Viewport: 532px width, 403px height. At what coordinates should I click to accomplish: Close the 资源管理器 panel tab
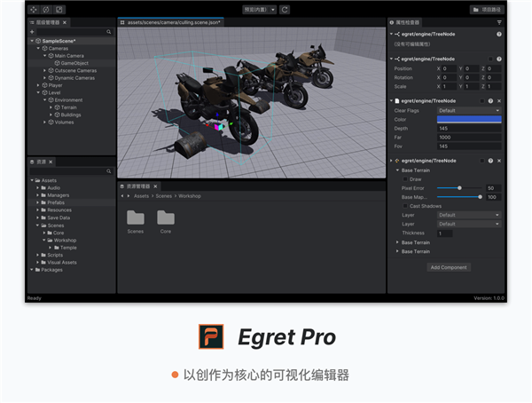pos(155,186)
